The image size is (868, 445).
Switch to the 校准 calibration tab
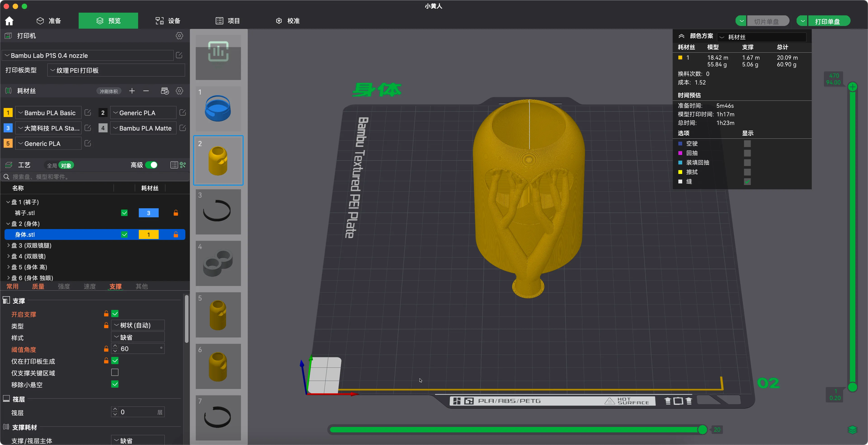[288, 21]
